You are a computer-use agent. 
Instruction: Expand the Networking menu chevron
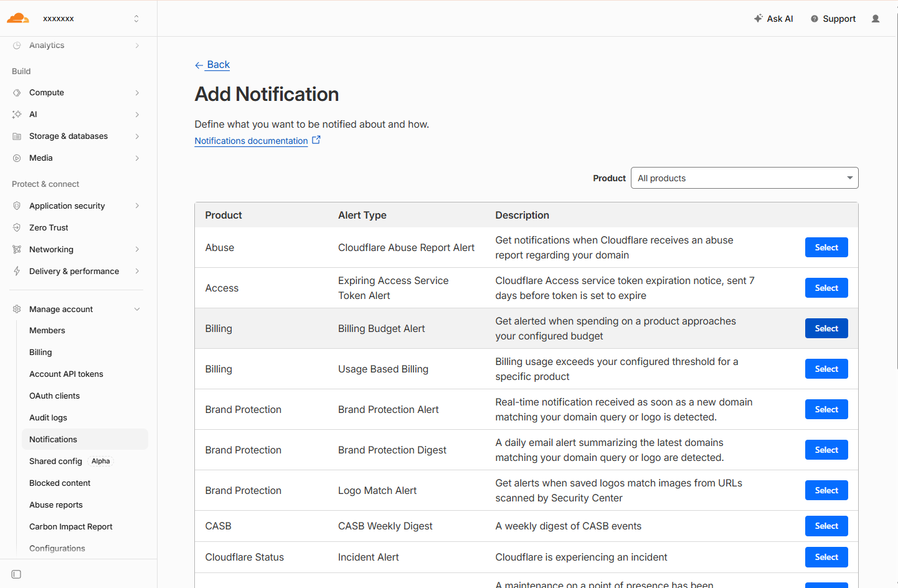pos(137,250)
